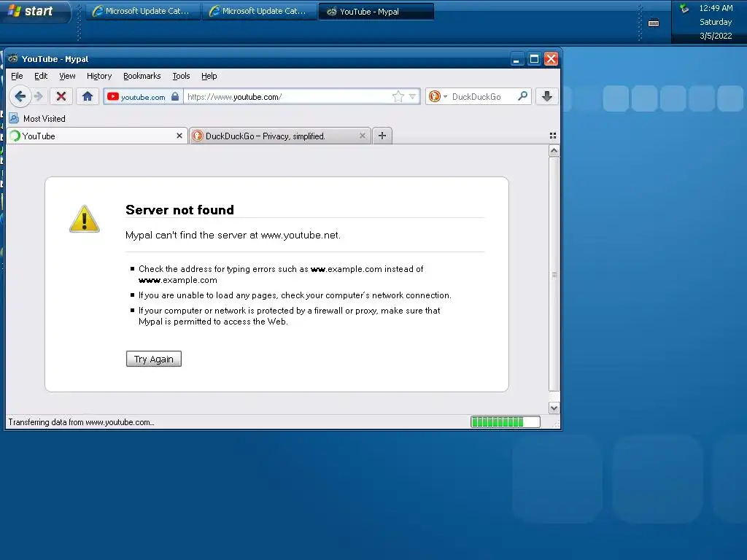The width and height of the screenshot is (747, 560).
Task: Click the DuckDuckGo duck logo in search bar
Action: pos(435,97)
